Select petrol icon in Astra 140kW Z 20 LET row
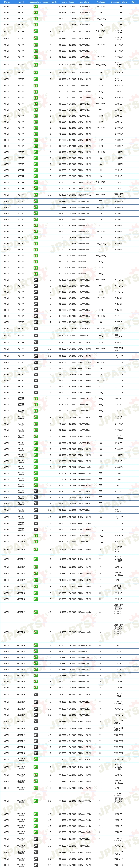Viewport: 139px width, 868px height. click(x=35, y=213)
